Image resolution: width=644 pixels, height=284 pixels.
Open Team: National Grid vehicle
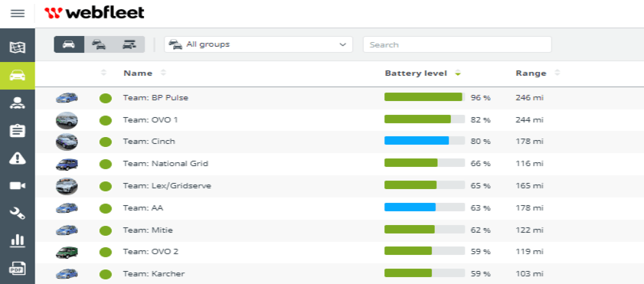165,164
